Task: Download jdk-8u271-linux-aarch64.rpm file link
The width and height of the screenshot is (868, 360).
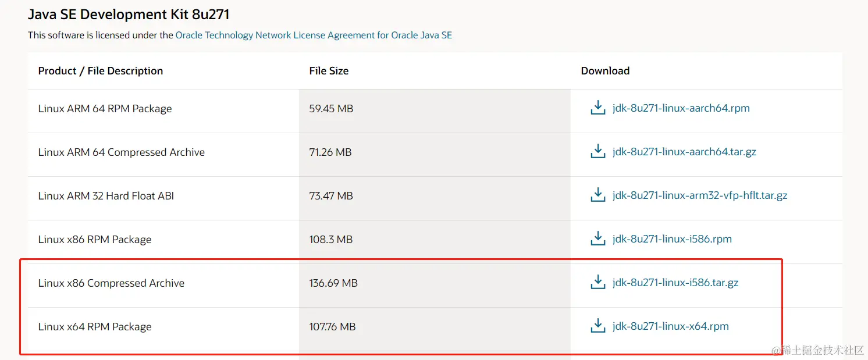Action: (x=681, y=108)
